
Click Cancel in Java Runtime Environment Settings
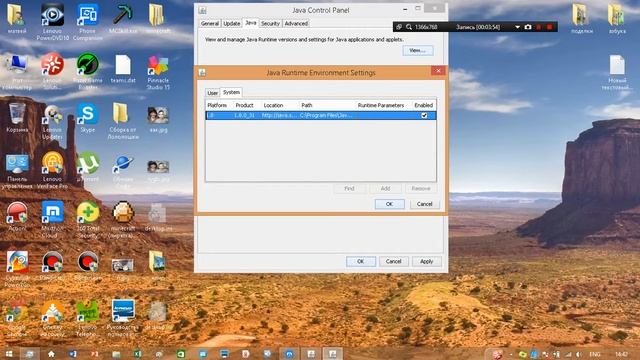[x=424, y=204]
